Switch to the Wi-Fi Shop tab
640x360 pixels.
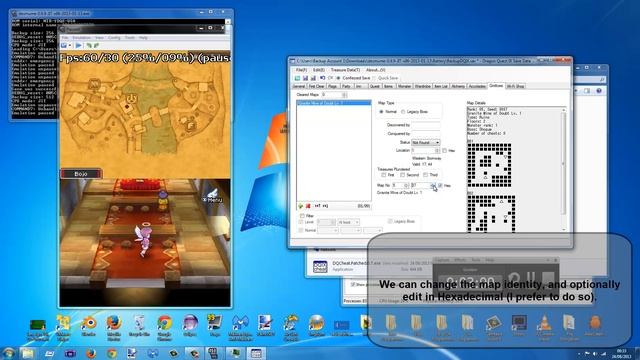click(515, 86)
